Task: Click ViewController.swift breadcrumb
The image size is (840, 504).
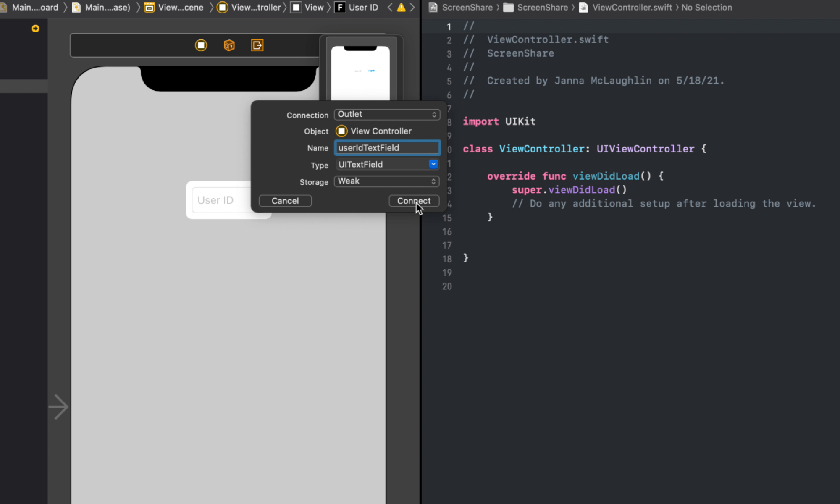Action: (x=632, y=8)
